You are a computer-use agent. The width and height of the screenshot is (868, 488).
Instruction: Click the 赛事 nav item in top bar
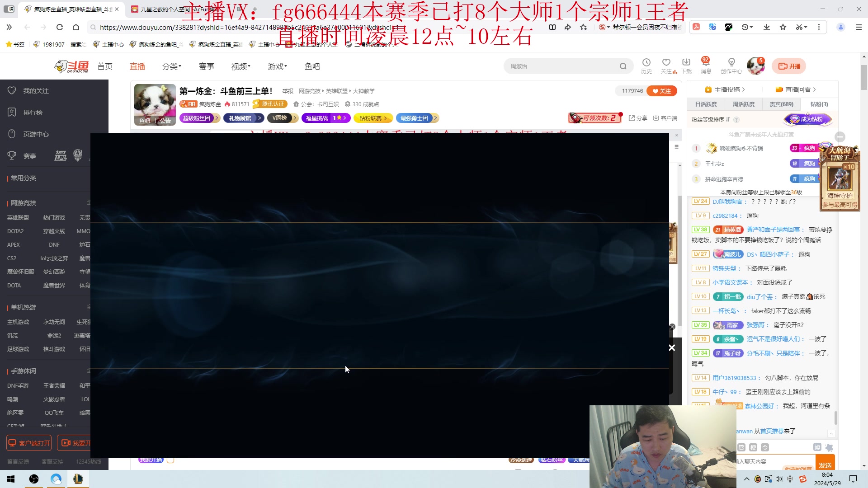click(x=207, y=66)
